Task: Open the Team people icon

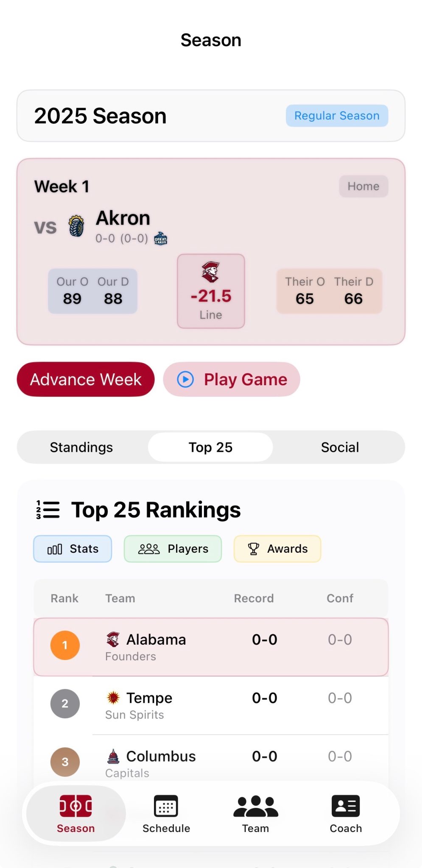Action: point(255,806)
